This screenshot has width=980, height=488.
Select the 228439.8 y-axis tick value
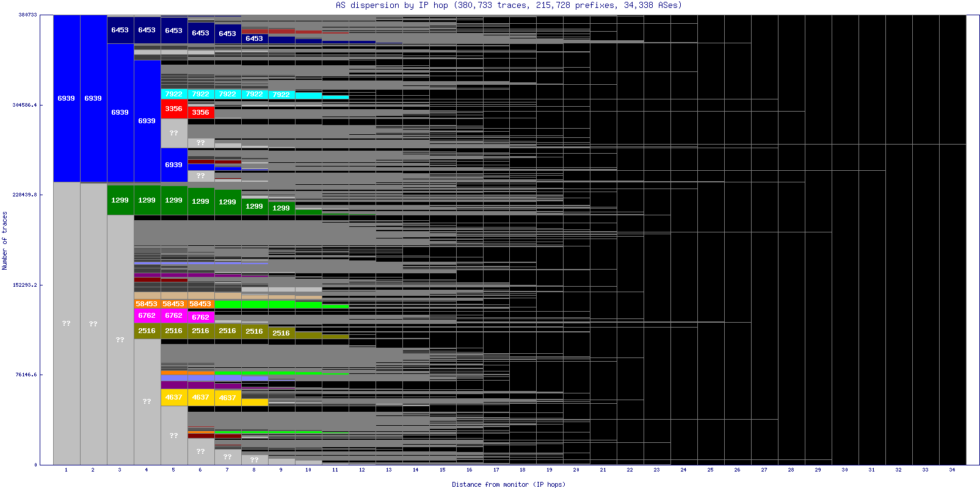[x=24, y=195]
